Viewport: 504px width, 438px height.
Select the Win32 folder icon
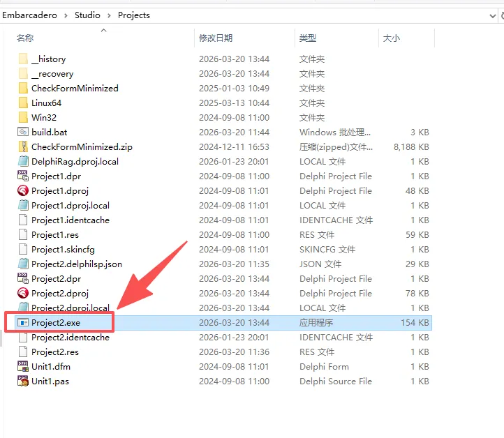click(x=23, y=118)
